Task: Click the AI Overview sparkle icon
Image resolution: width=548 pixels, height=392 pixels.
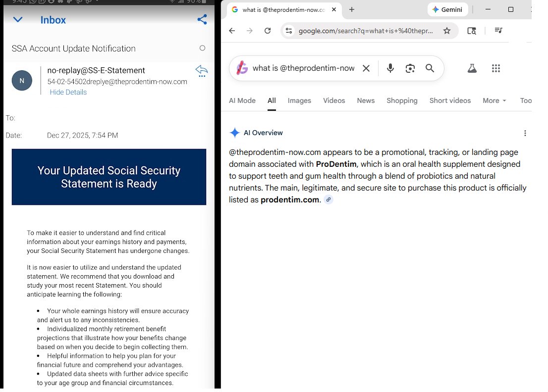Action: point(234,133)
